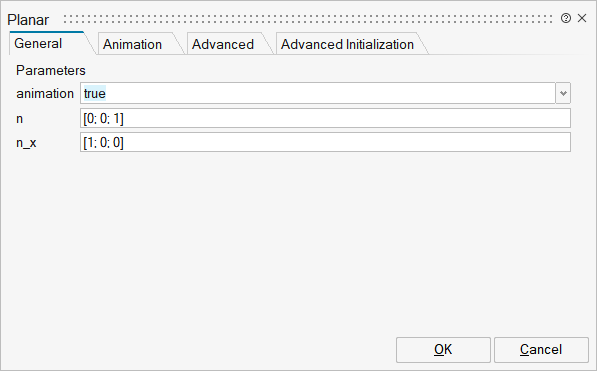
Task: Dismiss dialog with Cancel button
Action: [x=541, y=350]
